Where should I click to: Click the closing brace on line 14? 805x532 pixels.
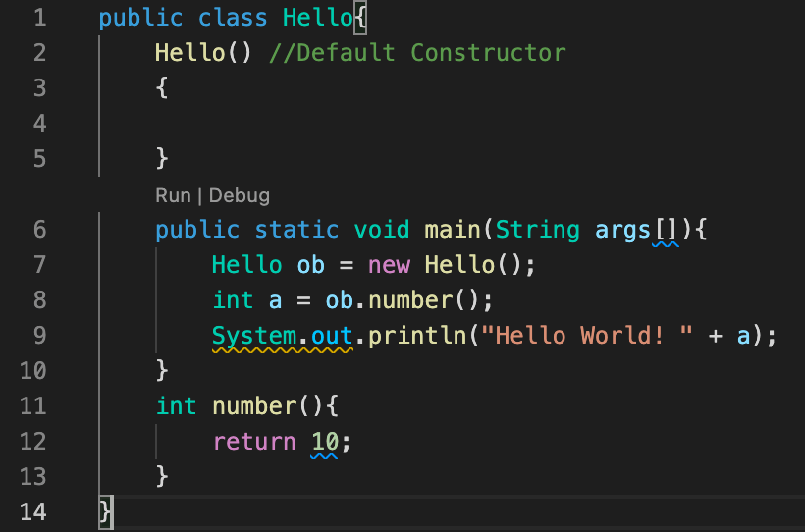105,512
